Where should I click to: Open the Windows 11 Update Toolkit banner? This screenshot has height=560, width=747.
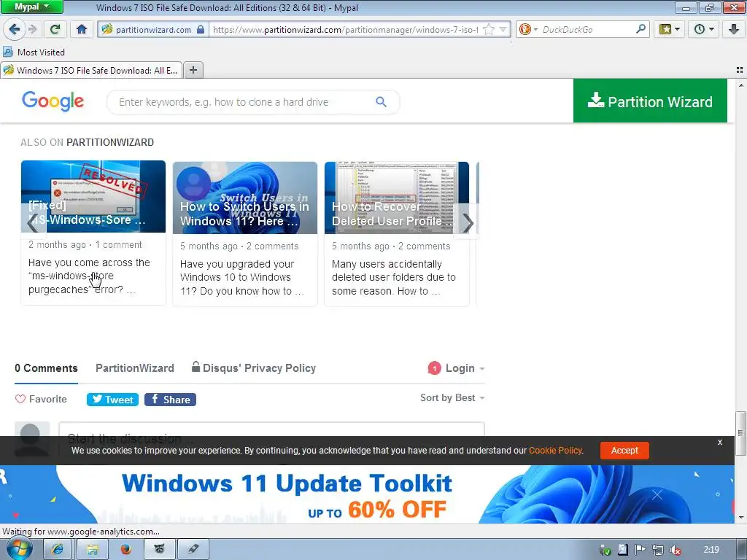point(367,495)
